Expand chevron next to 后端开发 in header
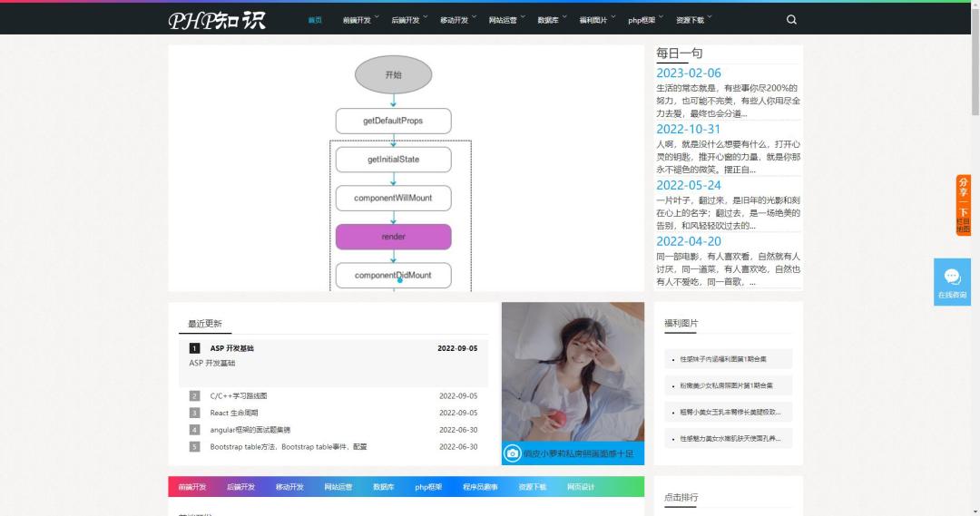The width and height of the screenshot is (980, 516). point(426,16)
